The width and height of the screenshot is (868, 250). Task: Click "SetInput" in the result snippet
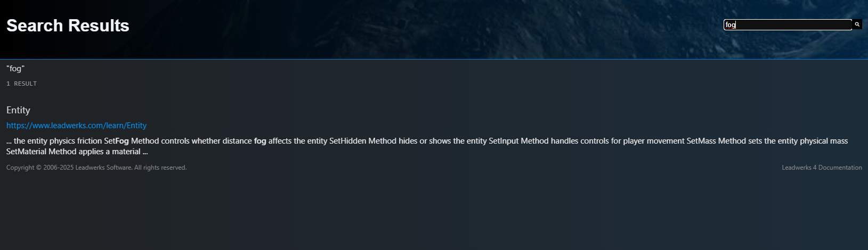pos(504,141)
